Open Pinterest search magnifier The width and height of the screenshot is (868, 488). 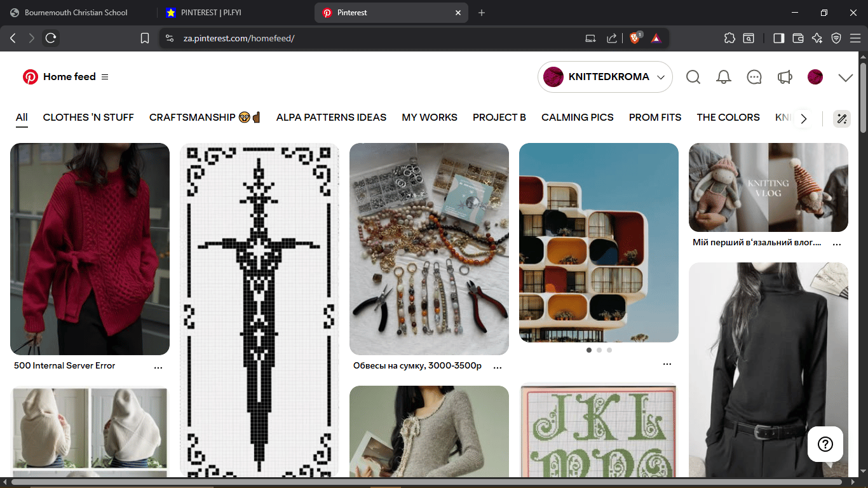[693, 77]
